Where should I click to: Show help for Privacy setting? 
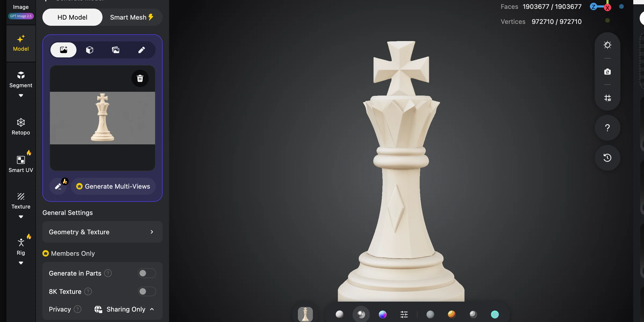point(78,309)
